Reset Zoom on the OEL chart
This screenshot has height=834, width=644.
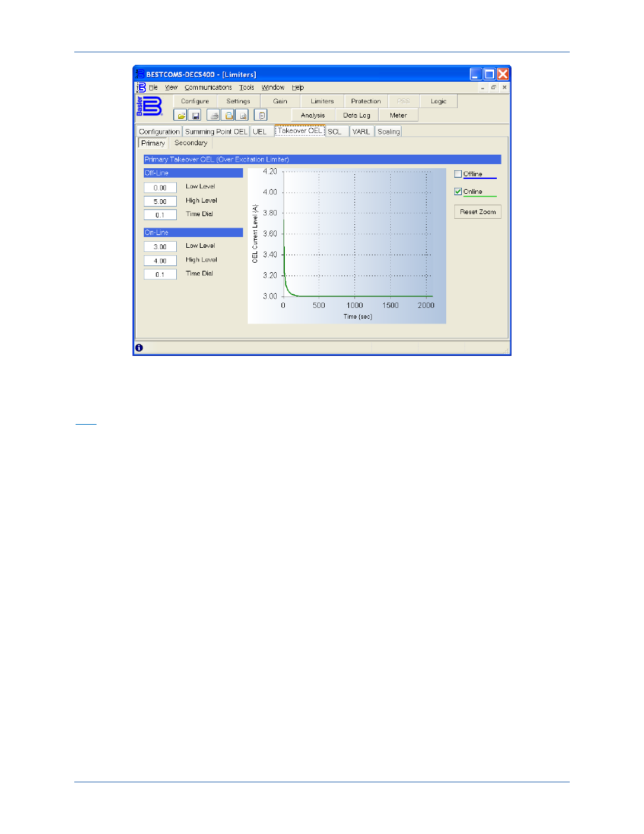(x=478, y=212)
